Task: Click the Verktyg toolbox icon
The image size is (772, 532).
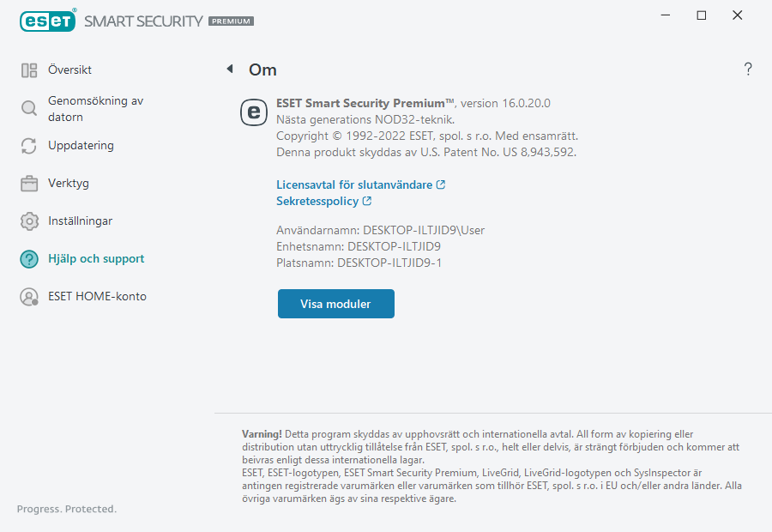Action: pyautogui.click(x=29, y=184)
